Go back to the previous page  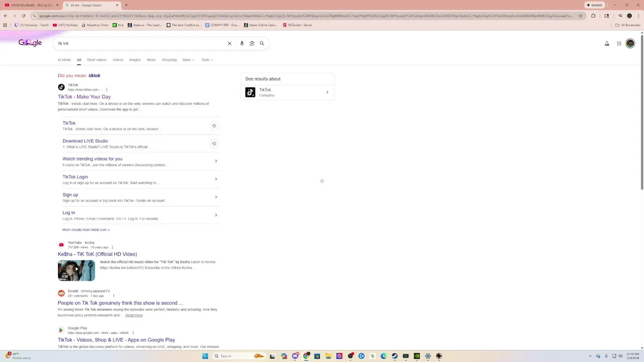pyautogui.click(x=6, y=16)
